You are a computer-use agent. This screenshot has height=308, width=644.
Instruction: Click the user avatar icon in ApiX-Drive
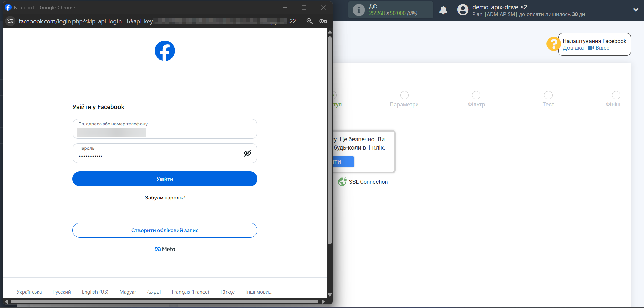click(x=463, y=10)
